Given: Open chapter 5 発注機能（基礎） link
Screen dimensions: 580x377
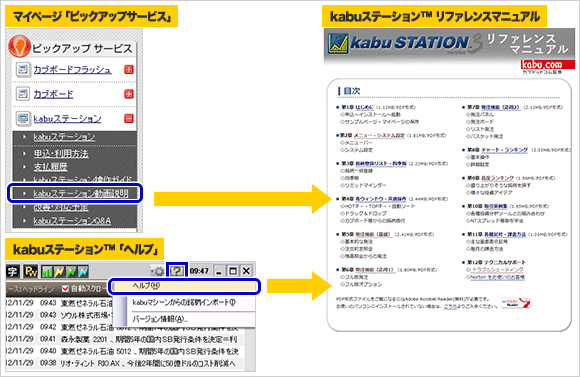Looking at the screenshot, I should 373,235.
